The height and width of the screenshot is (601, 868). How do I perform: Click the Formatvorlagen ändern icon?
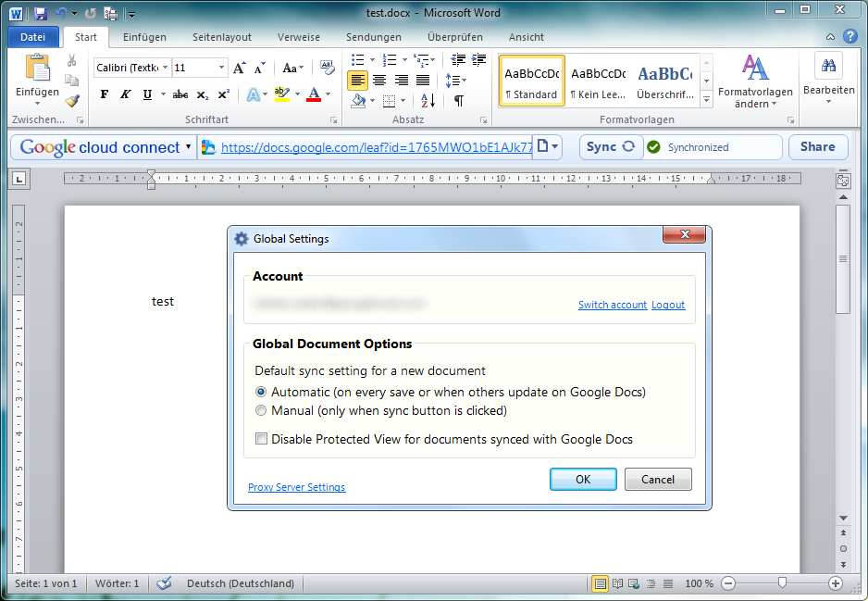pos(755,68)
